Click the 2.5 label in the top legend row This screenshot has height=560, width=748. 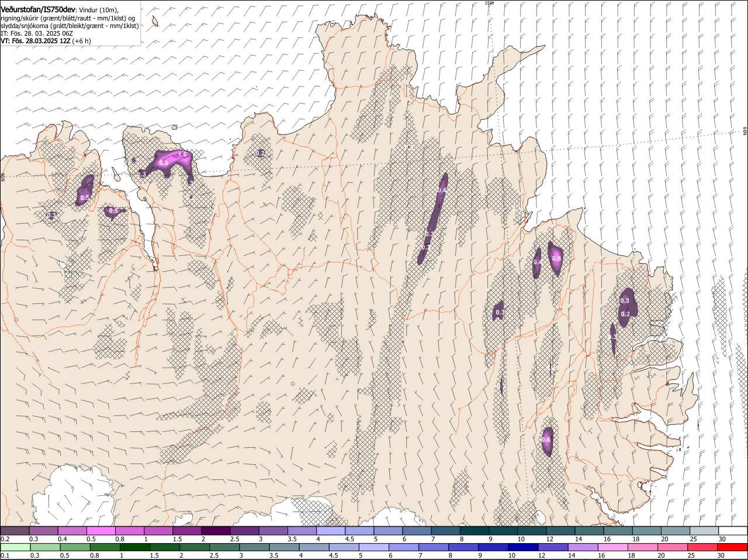(234, 539)
